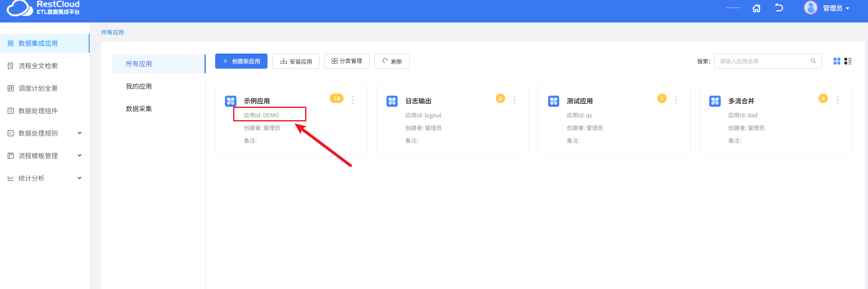The image size is (868, 289).
Task: Click 创建者: 管理员 on 示例应用 card
Action: [262, 128]
